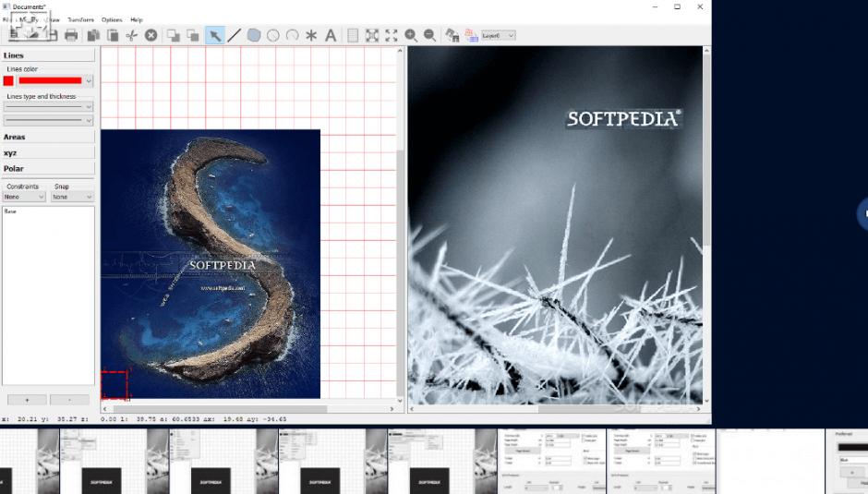868x494 pixels.
Task: Click the full-extent arrows icon
Action: 392,35
